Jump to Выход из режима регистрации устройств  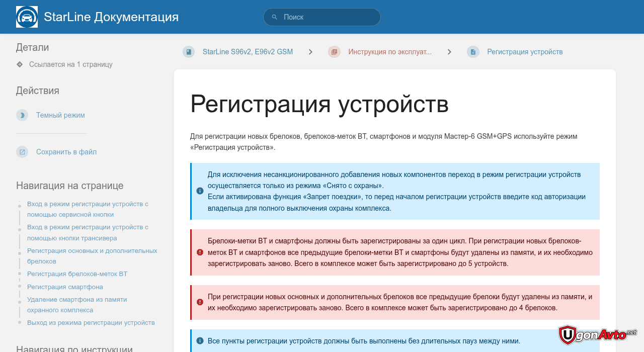[x=91, y=323]
